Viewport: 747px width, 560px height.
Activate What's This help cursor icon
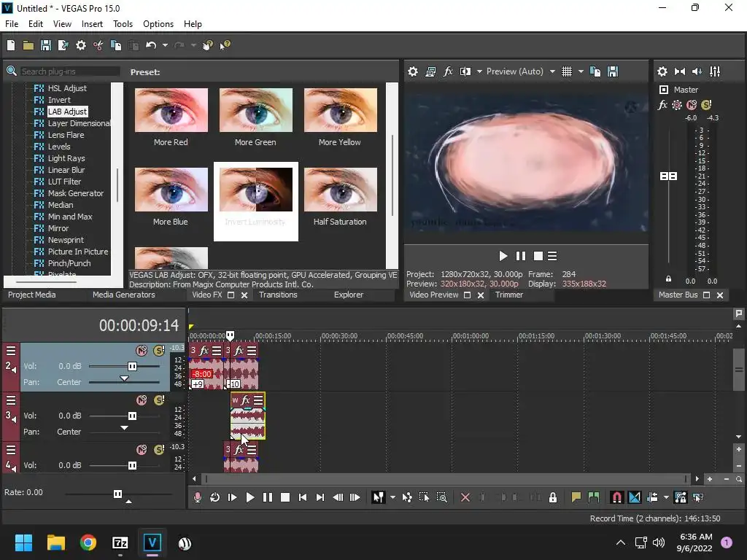click(225, 45)
